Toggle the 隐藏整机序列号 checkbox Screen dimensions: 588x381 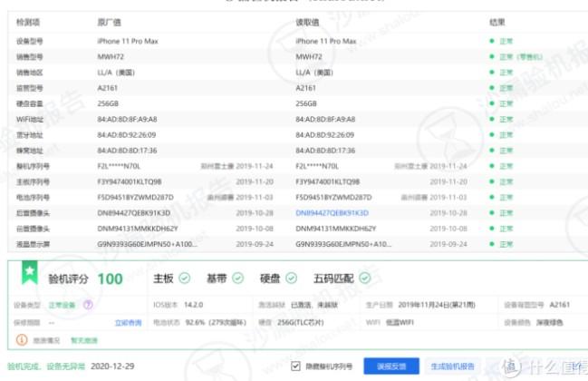(295, 366)
